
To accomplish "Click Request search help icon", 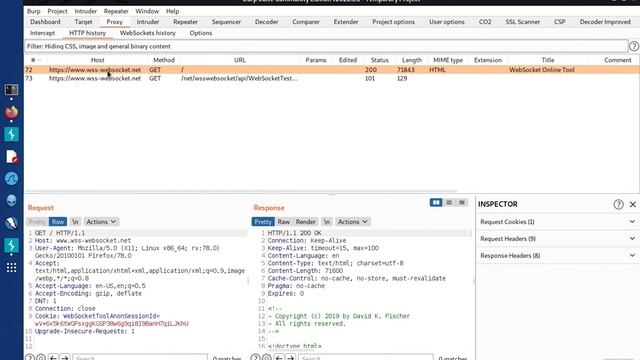I will click(x=30, y=358).
